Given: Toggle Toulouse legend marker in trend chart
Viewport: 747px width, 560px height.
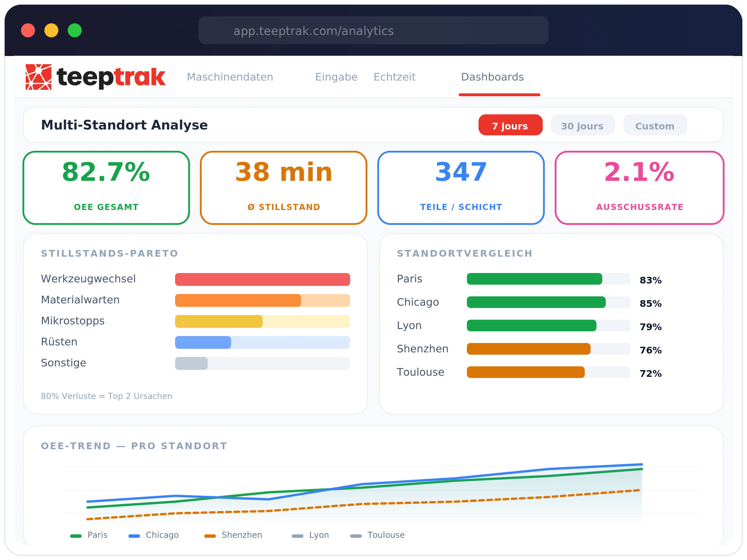Looking at the screenshot, I should pos(356,536).
